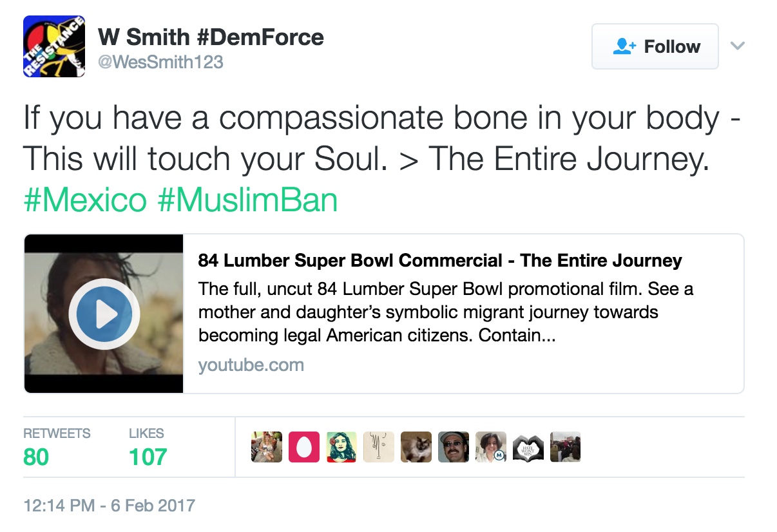Select the Hate Won't Win heart-hands avatar
Screen dimensions: 777x532
528,447
